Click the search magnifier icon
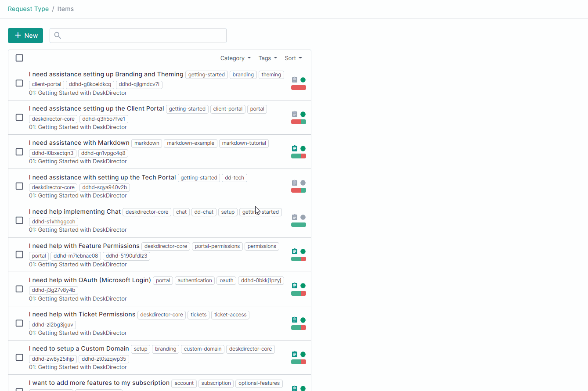Image resolution: width=588 pixels, height=391 pixels. coord(58,36)
